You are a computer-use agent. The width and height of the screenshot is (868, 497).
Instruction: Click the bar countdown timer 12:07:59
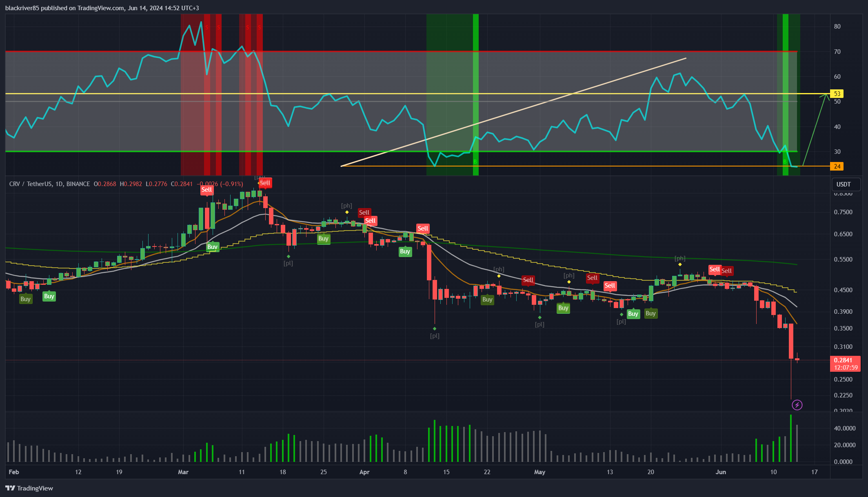[846, 368]
